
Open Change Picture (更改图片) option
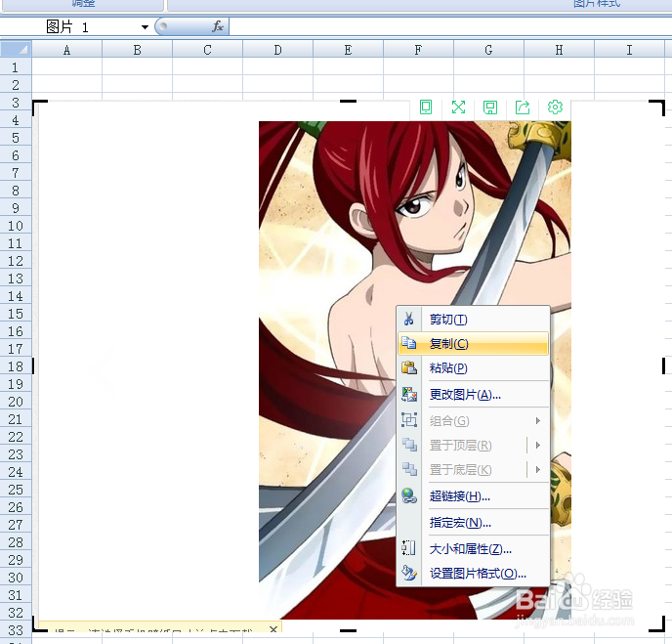coord(473,395)
